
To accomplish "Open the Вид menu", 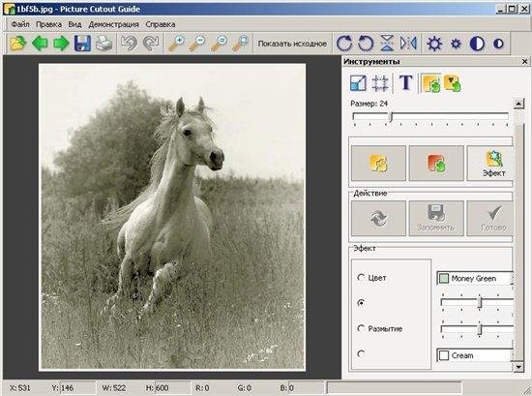I will tap(74, 24).
